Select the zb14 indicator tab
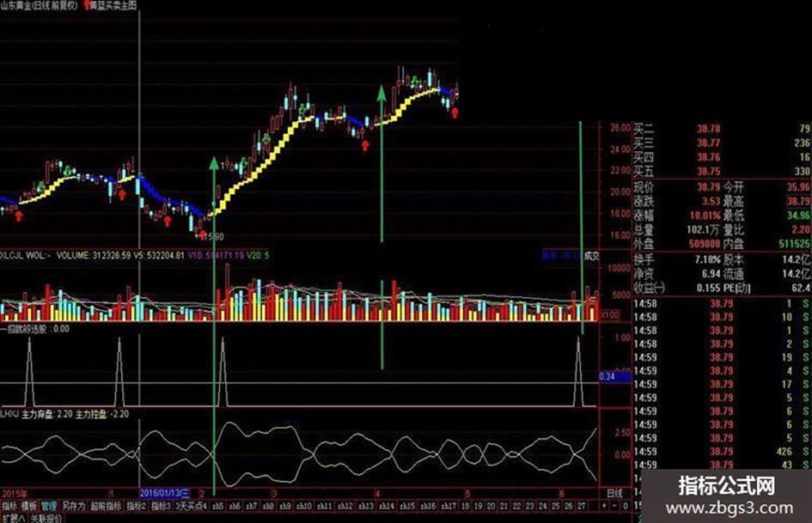The height and width of the screenshot is (523, 812). [387, 506]
